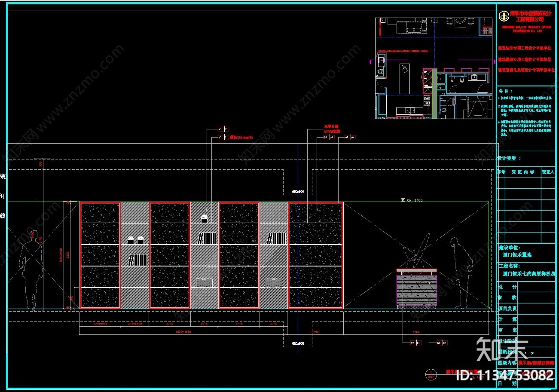The width and height of the screenshot is (559, 392).
Task: Click the topmost material tag above the shelves
Action: (223, 129)
